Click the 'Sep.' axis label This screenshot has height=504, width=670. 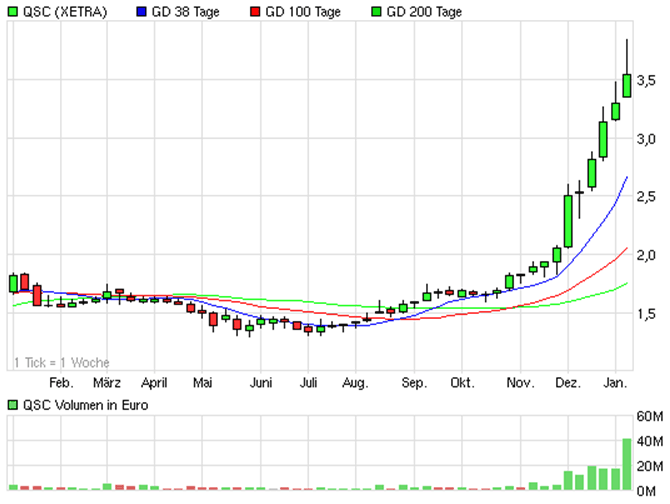pos(414,383)
